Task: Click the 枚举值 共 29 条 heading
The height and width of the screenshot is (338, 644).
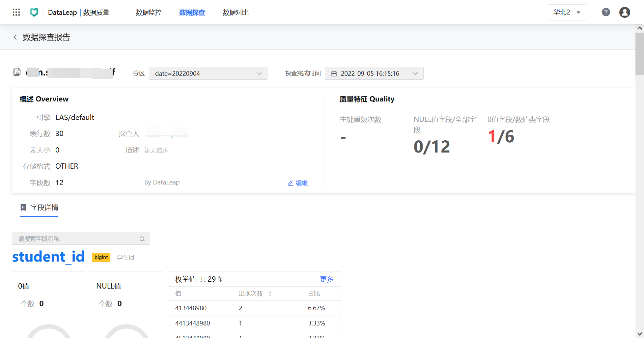Action: coord(199,279)
